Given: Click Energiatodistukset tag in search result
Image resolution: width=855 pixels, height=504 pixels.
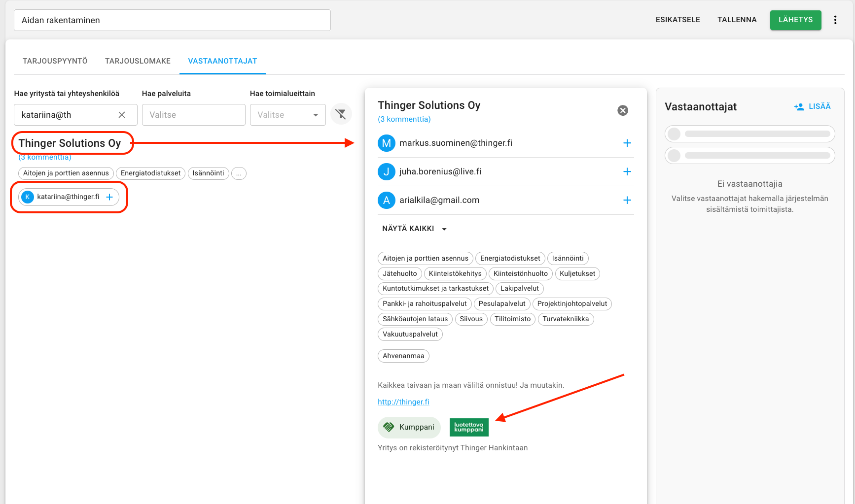Looking at the screenshot, I should click(x=151, y=173).
